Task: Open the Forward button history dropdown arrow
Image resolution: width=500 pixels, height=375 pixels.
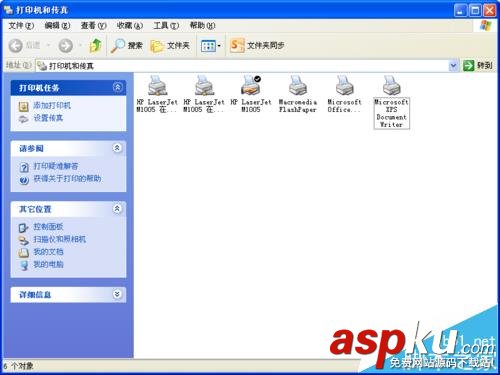Action: [80, 45]
